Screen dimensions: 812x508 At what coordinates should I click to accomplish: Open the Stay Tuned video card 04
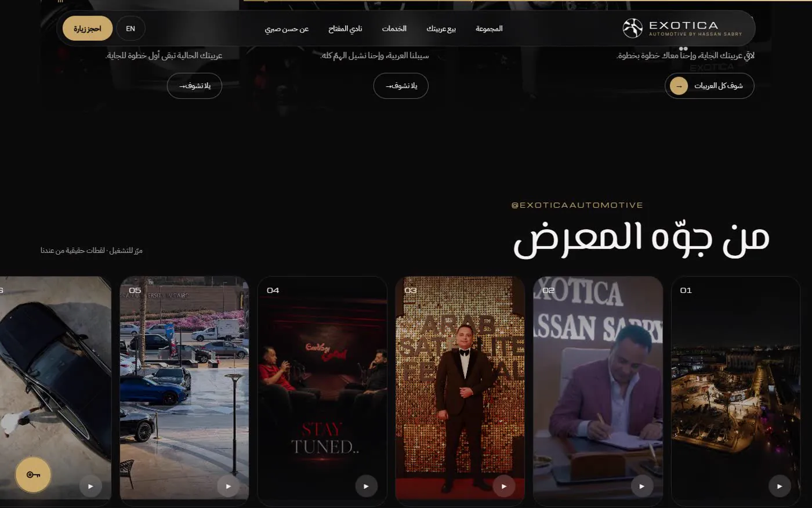coord(322,391)
